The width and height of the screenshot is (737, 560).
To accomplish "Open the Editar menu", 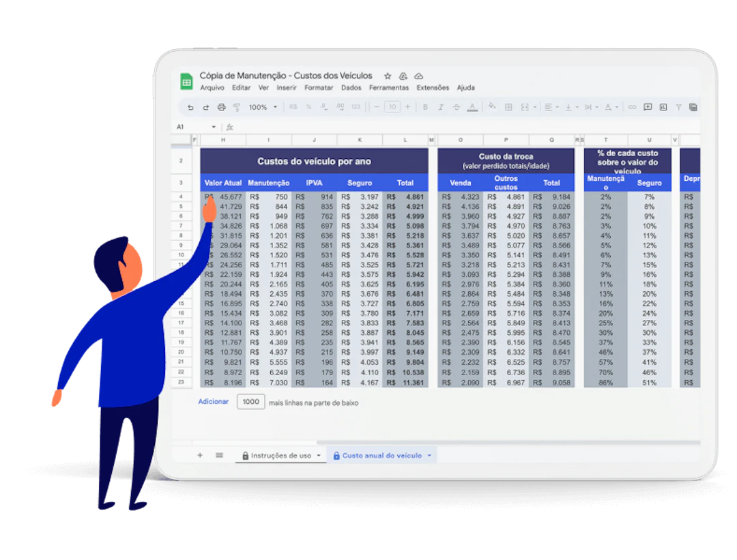I will [x=241, y=88].
